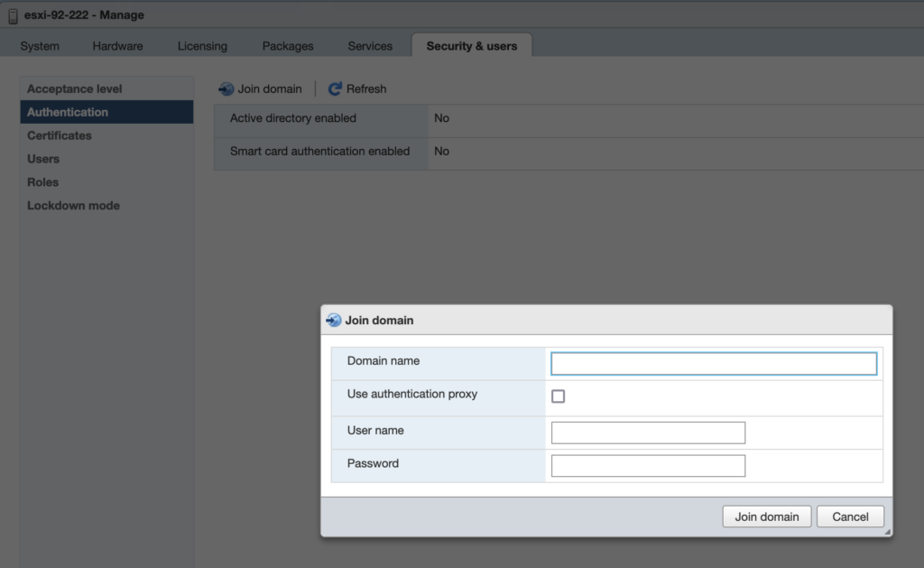Enable the Use authentication proxy checkbox
Viewport: 924px width, 568px height.
558,396
